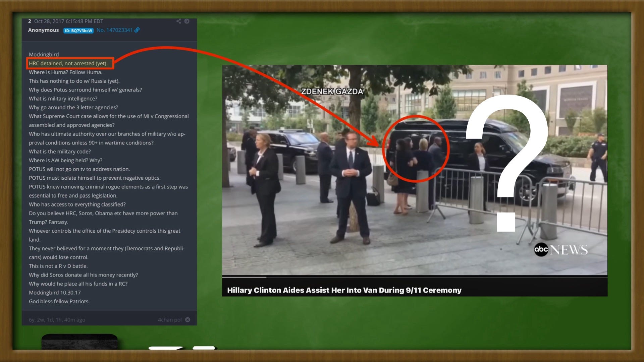Click the 4chan pol source label

pyautogui.click(x=170, y=320)
